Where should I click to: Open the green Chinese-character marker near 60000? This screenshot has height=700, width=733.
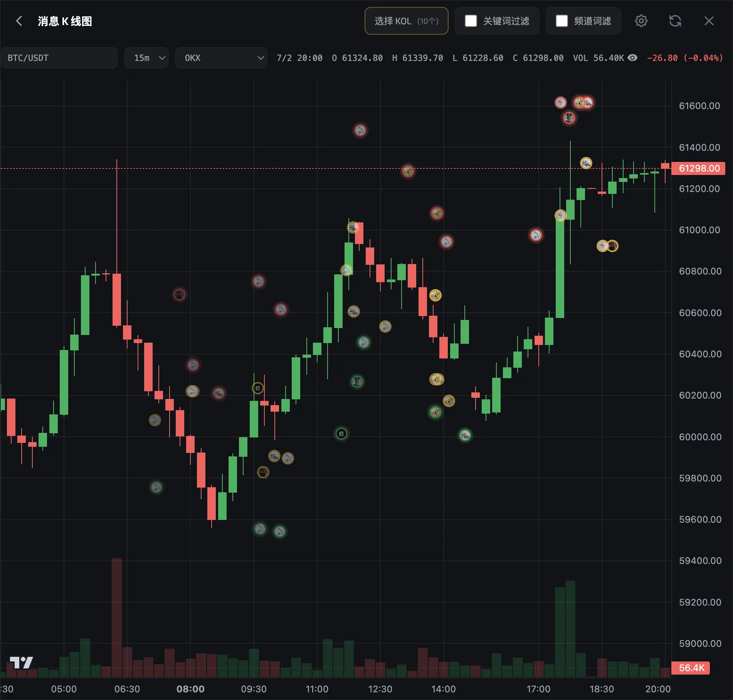click(341, 434)
